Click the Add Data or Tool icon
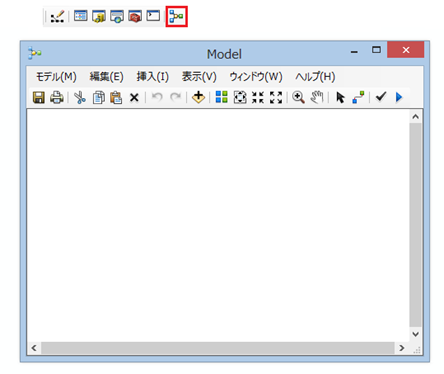444x374 pixels. pos(198,97)
